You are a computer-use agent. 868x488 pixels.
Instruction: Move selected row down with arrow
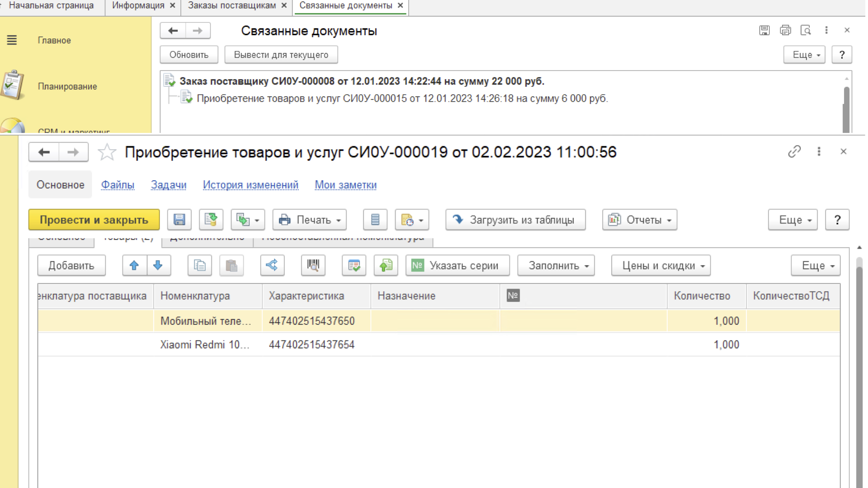tap(158, 266)
